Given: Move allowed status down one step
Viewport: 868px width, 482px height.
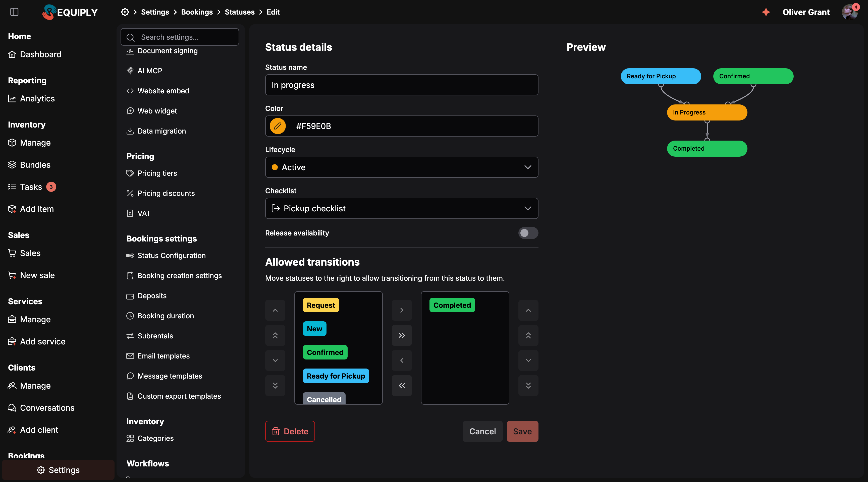Looking at the screenshot, I should tap(528, 360).
